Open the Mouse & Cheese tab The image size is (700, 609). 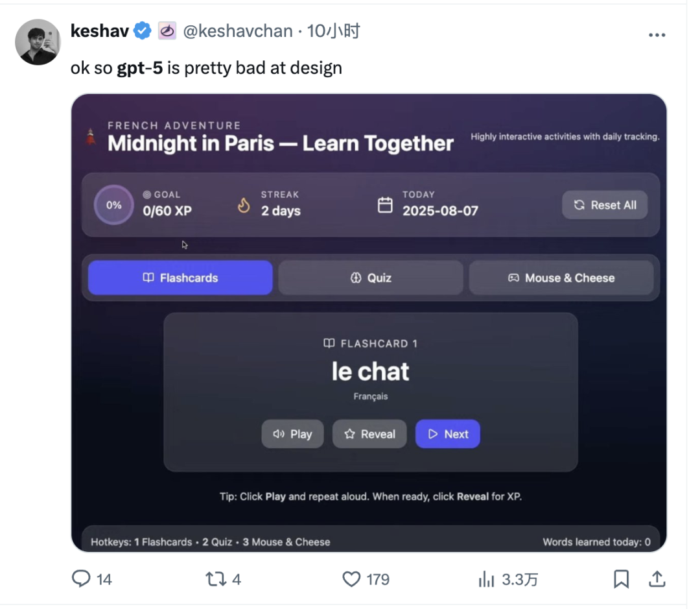pos(561,278)
